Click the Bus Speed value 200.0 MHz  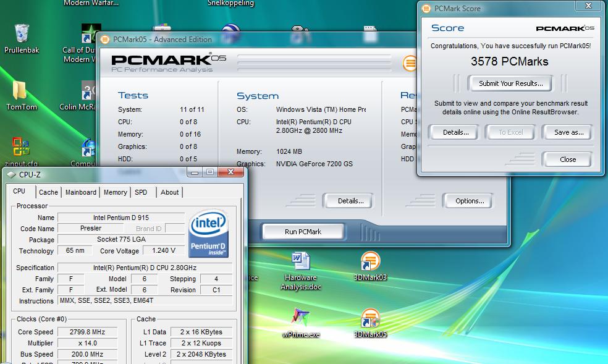87,354
